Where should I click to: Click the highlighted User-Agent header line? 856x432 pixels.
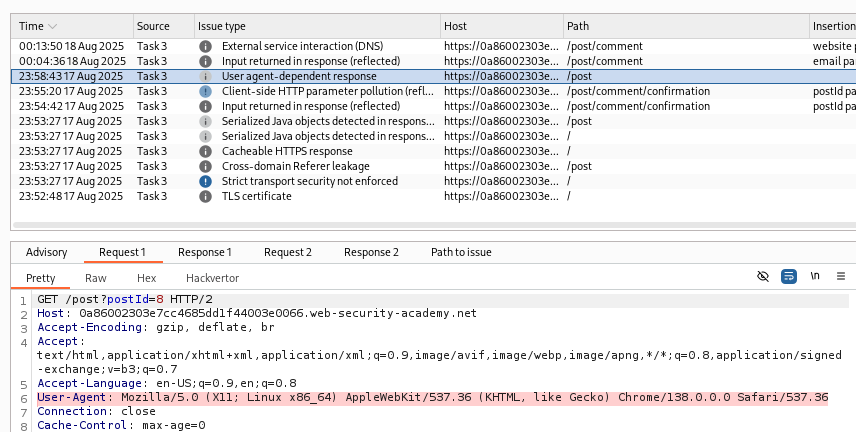pos(433,397)
